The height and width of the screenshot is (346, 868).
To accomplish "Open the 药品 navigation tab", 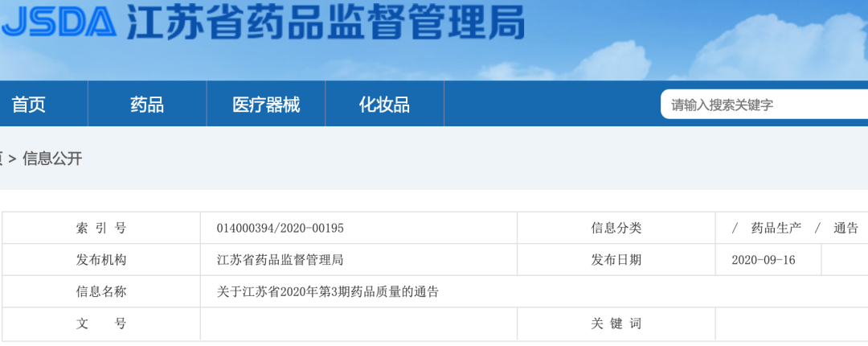I will tap(147, 104).
